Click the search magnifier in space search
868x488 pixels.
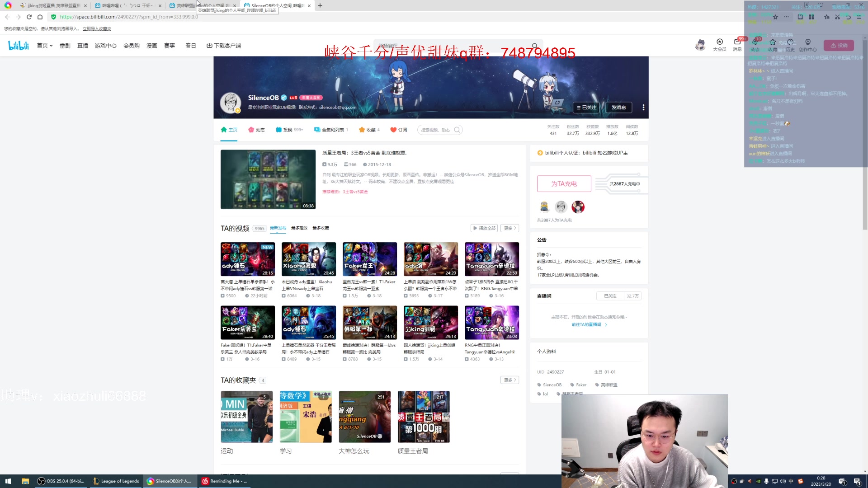[x=457, y=130]
